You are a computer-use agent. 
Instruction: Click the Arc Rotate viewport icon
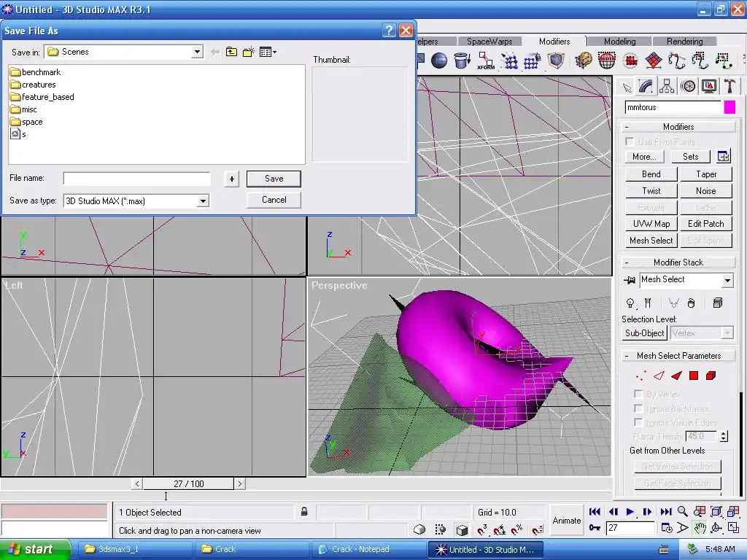(x=716, y=528)
